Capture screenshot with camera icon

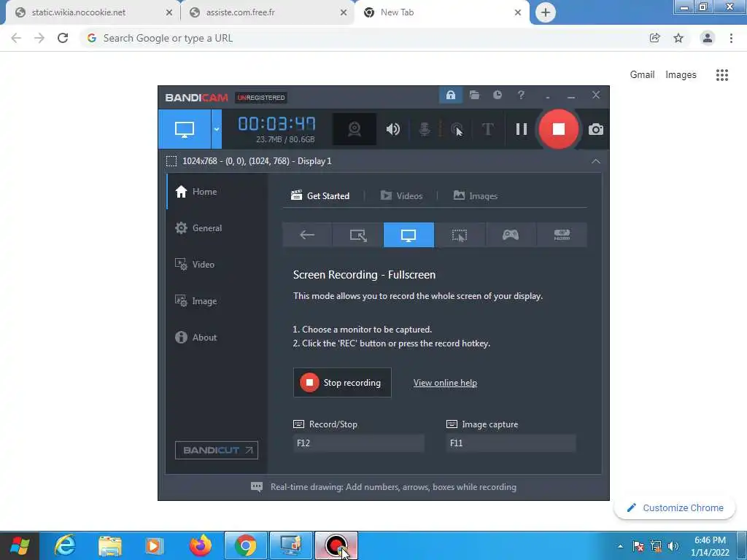click(595, 129)
